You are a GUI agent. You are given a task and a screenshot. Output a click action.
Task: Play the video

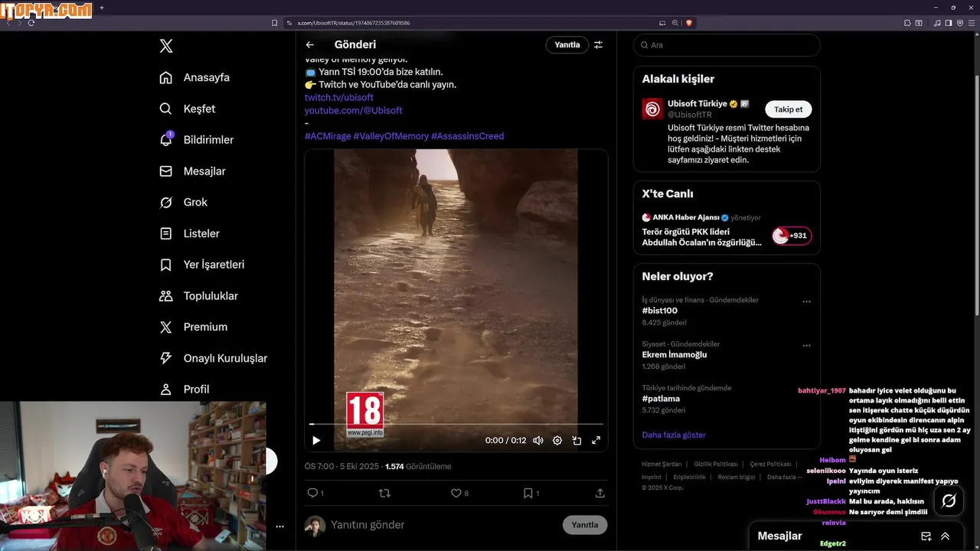316,440
